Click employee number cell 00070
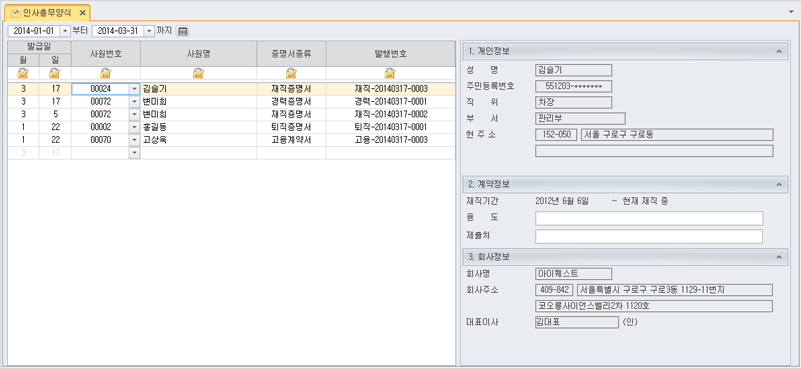 click(100, 140)
